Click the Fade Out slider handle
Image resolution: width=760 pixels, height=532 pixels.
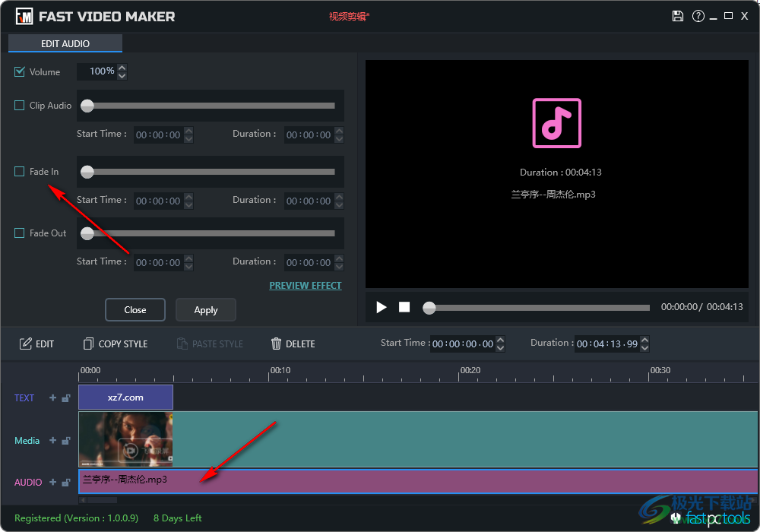tap(87, 233)
